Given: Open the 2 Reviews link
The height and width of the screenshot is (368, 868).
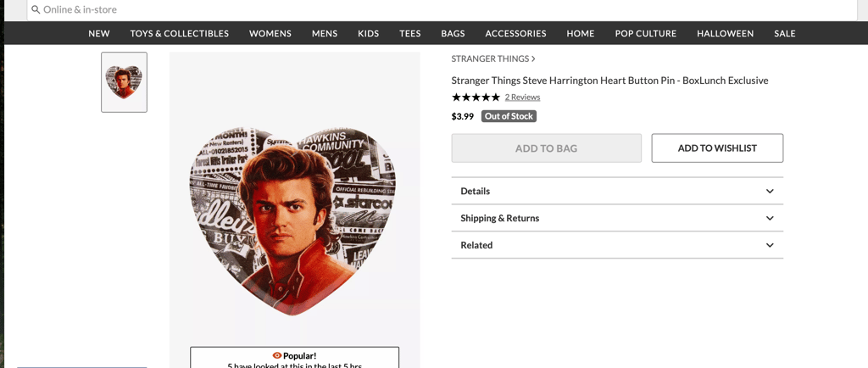Looking at the screenshot, I should click(x=522, y=98).
